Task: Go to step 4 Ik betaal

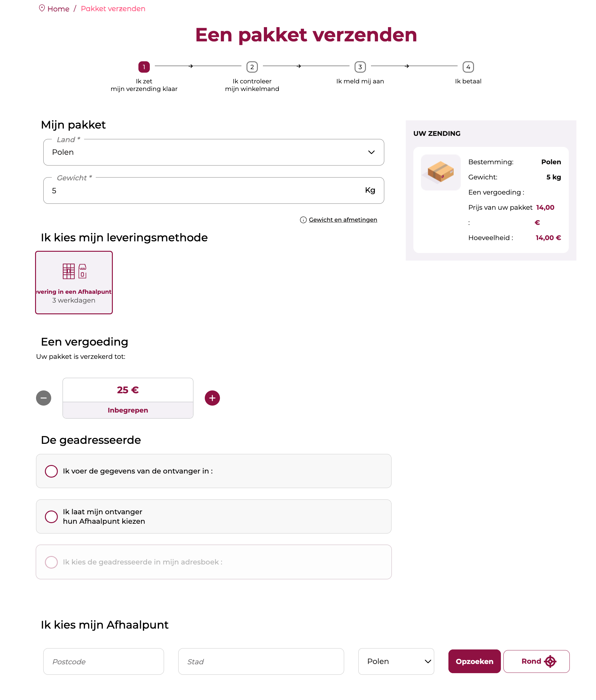Action: tap(468, 67)
